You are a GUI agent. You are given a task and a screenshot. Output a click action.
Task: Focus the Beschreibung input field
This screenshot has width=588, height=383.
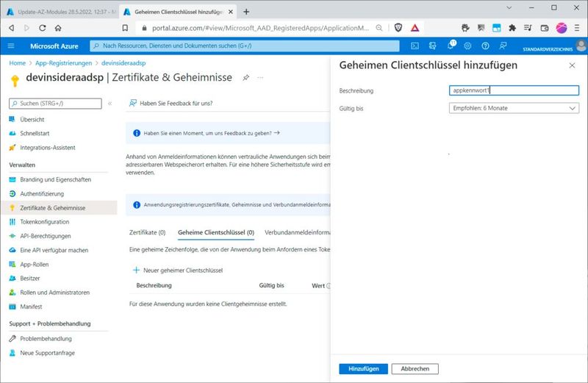click(514, 90)
